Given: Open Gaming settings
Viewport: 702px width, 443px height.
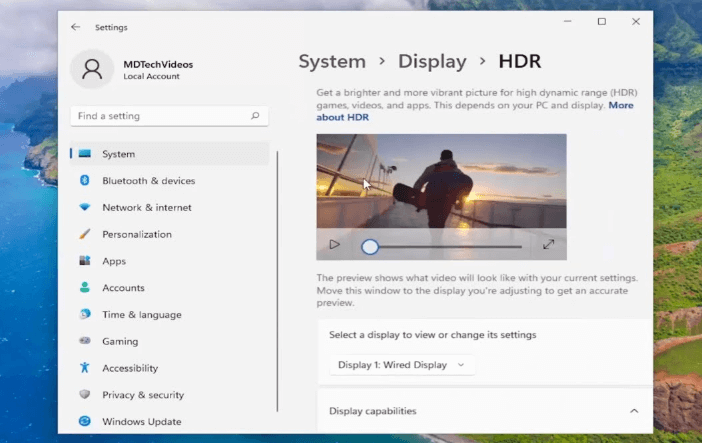Looking at the screenshot, I should tap(120, 341).
